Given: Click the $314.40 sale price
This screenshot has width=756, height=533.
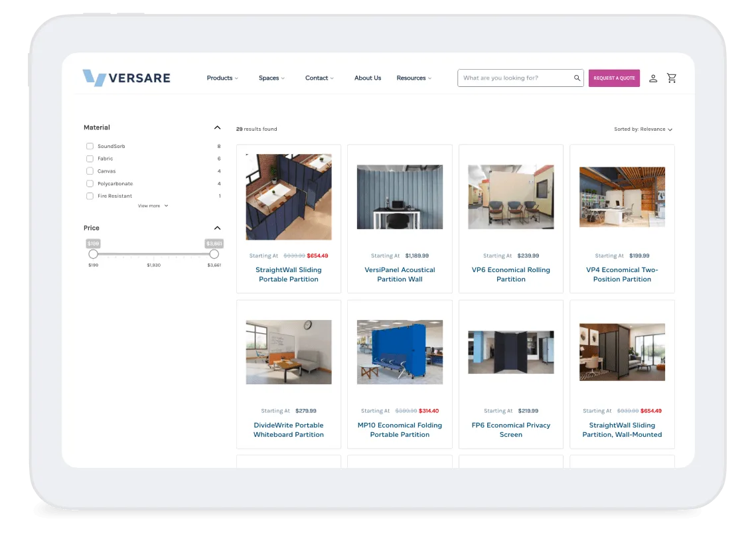Looking at the screenshot, I should (x=429, y=411).
